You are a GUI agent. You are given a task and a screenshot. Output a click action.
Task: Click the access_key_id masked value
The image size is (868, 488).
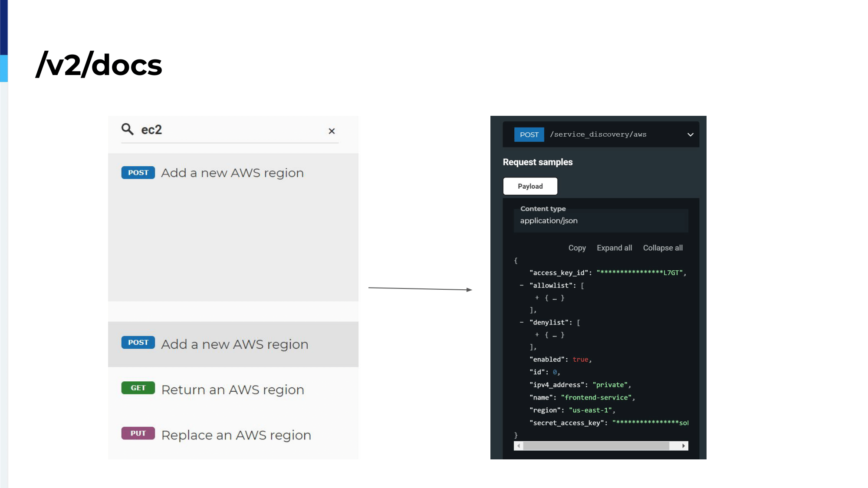[x=640, y=272]
